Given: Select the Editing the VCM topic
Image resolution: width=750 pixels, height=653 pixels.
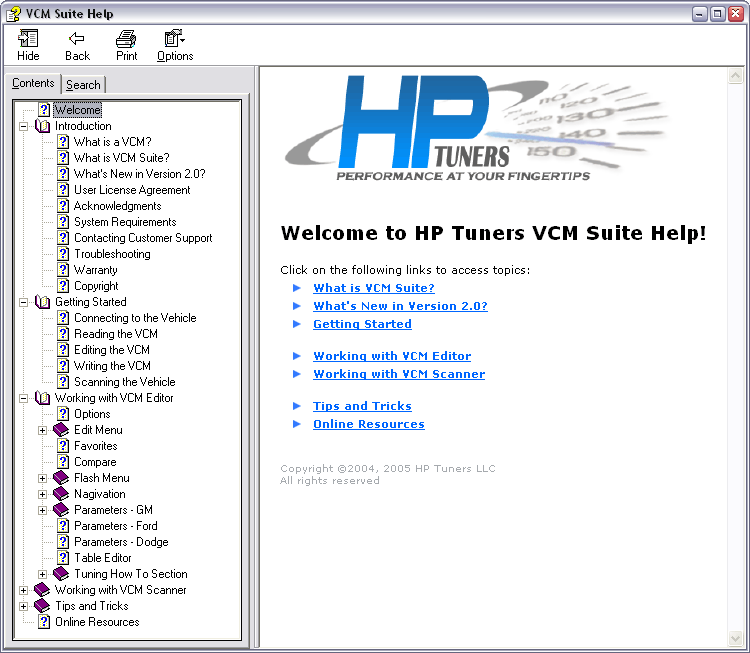Looking at the screenshot, I should coord(111,350).
